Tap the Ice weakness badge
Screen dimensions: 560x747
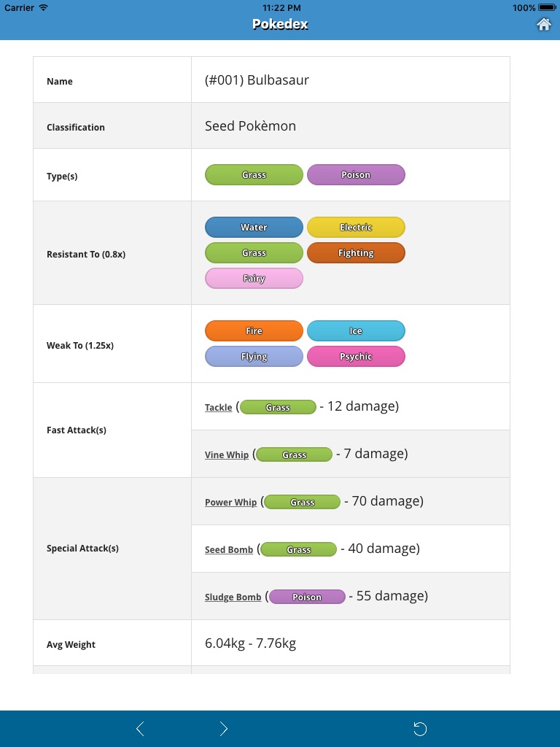tap(356, 331)
